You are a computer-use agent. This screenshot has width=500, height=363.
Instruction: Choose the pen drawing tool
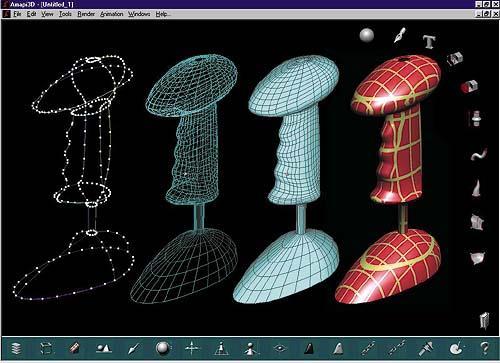(x=399, y=36)
